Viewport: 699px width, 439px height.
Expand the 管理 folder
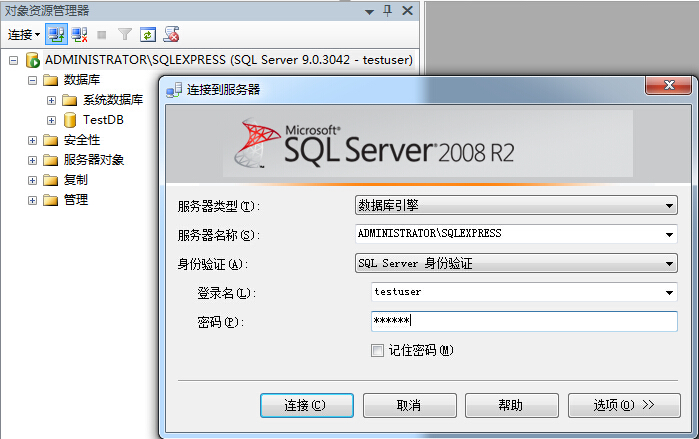(32, 201)
